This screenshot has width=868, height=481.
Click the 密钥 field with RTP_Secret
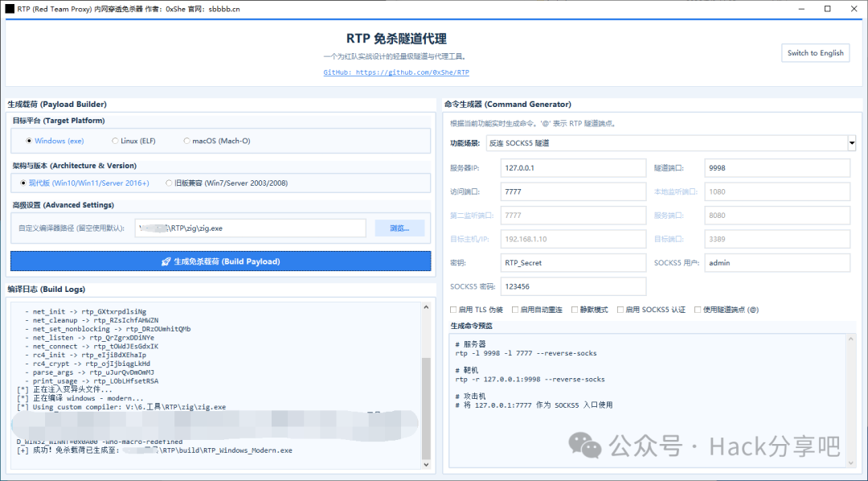573,263
